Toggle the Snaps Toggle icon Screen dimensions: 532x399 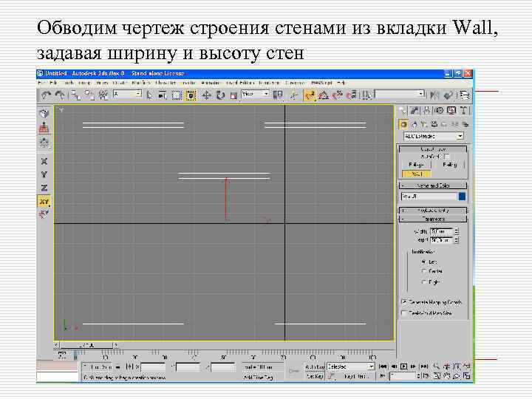[310, 95]
